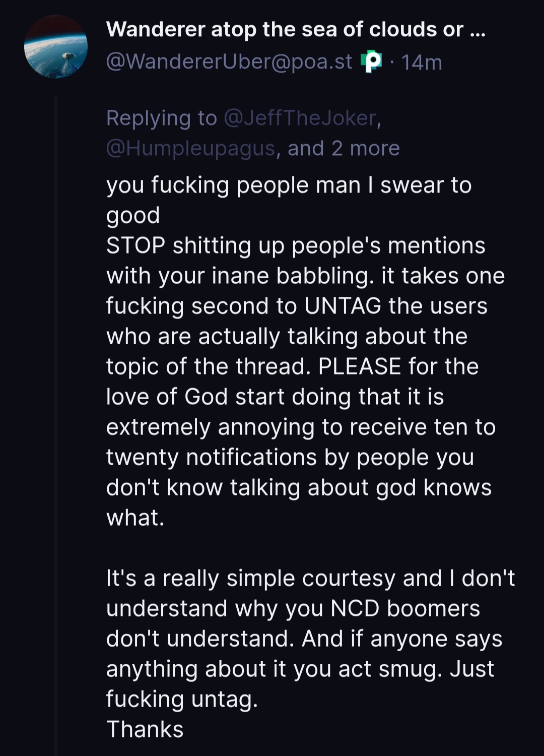Click the thread line below the avatar

(56, 403)
